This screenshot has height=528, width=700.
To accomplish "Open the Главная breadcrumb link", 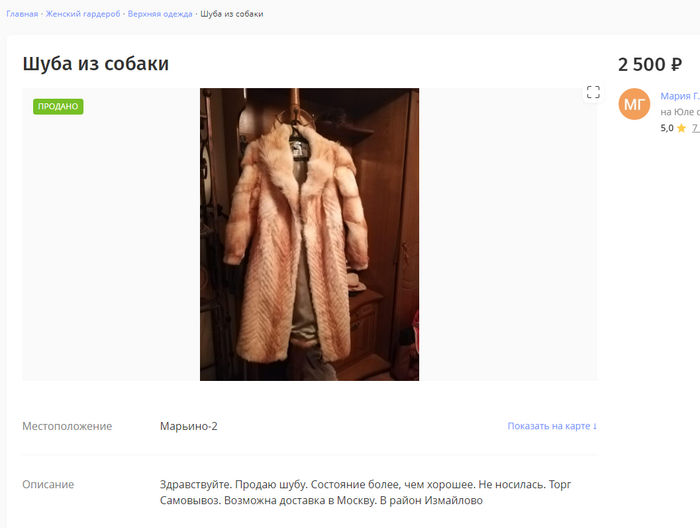I will [22, 14].
